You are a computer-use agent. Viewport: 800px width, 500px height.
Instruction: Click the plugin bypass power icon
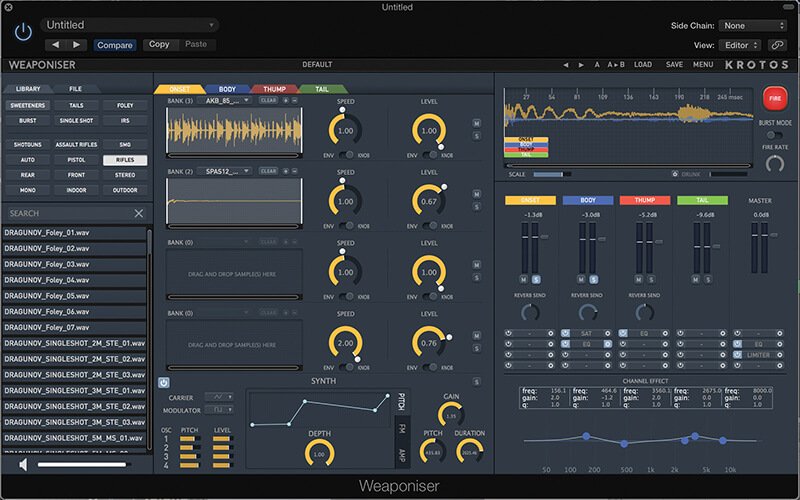pos(23,32)
